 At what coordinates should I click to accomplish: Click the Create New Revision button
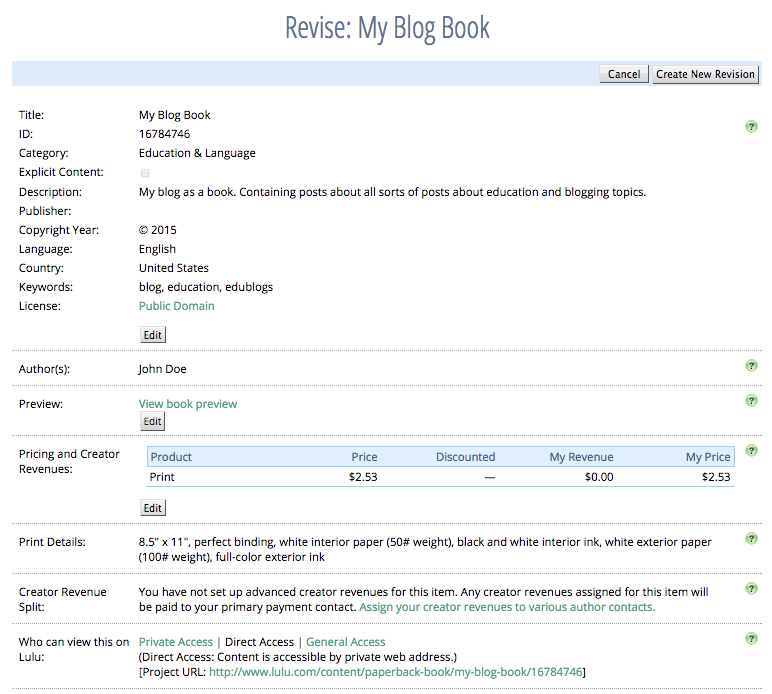coord(705,74)
